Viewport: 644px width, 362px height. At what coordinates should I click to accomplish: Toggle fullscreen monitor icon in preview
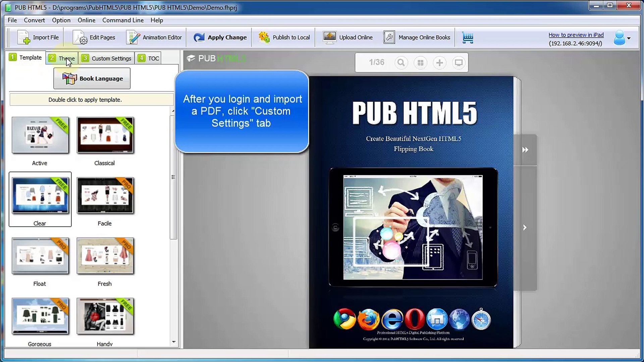[459, 63]
